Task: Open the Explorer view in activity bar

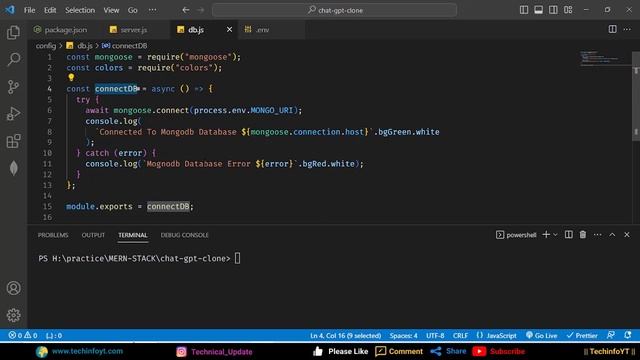Action: tap(13, 33)
